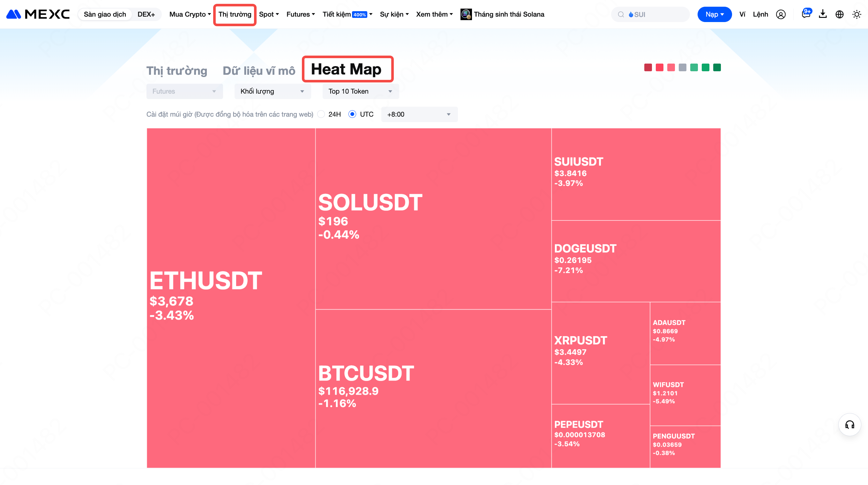868x485 pixels.
Task: Open the customer support headset icon
Action: click(x=849, y=425)
